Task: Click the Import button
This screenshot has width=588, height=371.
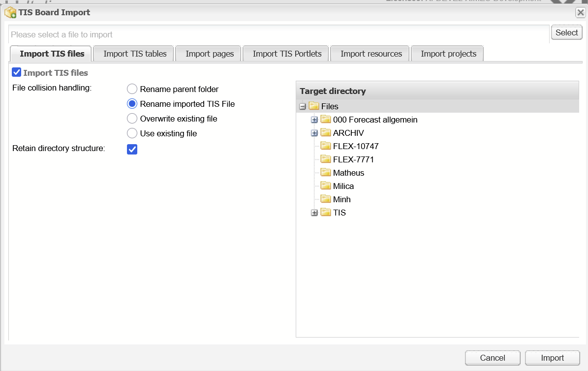Action: pos(553,358)
